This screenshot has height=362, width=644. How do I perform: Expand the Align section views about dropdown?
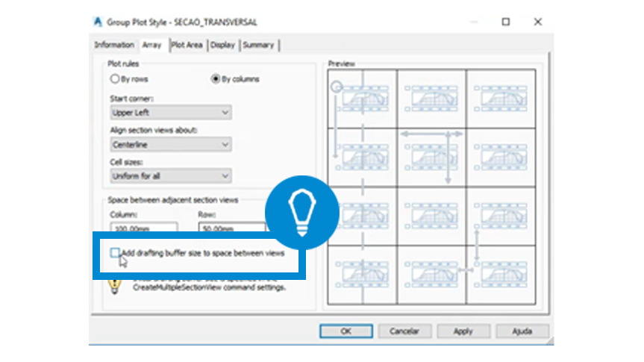click(171, 145)
